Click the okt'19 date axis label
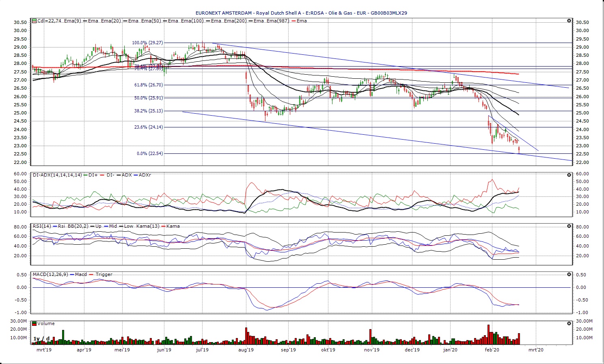The width and height of the screenshot is (604, 364). pyautogui.click(x=328, y=350)
